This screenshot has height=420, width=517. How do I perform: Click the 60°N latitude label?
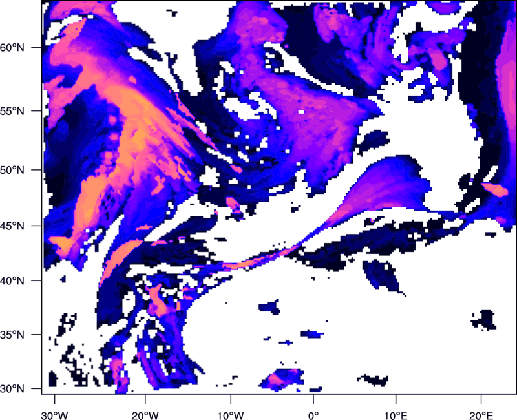point(12,47)
